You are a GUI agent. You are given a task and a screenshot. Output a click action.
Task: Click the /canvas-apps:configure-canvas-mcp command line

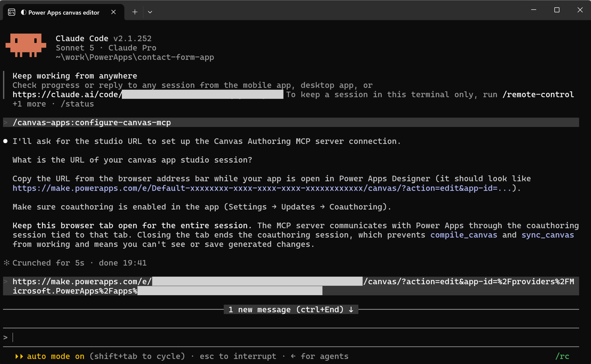pyautogui.click(x=291, y=122)
